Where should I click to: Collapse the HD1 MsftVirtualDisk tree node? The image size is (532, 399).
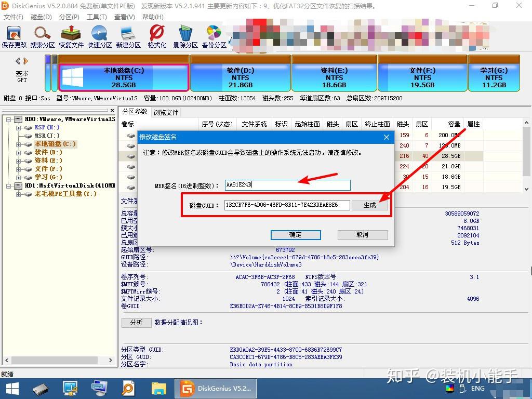tap(8, 185)
